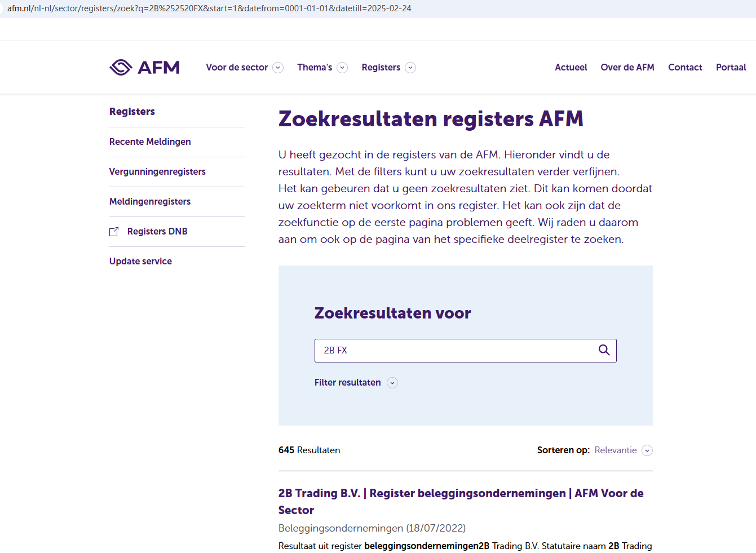Click the AFM logo icon
Viewport: 756px width, 553px height.
click(x=121, y=68)
